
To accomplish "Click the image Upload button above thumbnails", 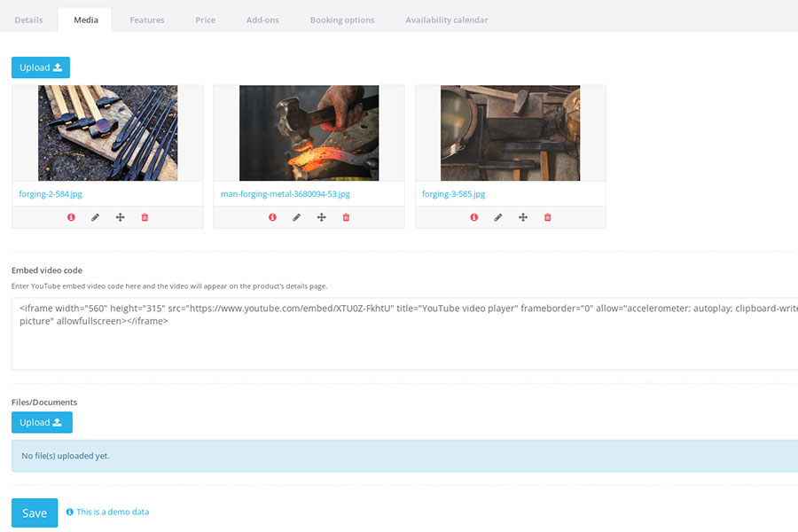I will [x=41, y=67].
